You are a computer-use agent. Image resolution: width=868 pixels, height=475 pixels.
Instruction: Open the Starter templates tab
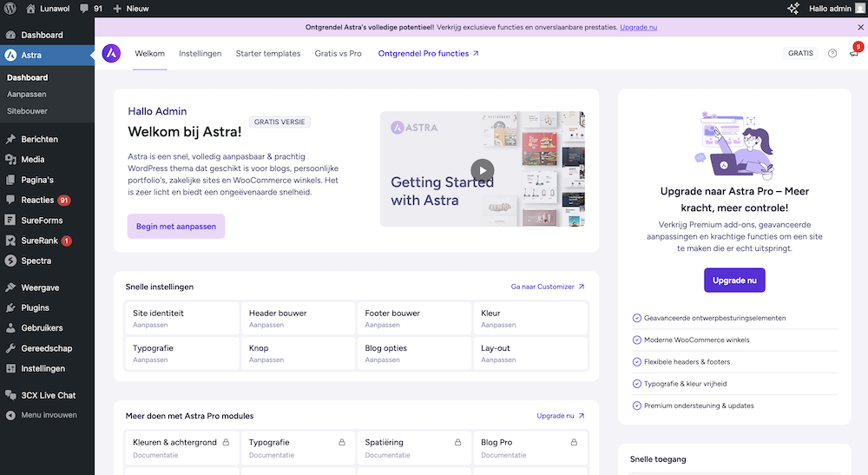tap(268, 53)
